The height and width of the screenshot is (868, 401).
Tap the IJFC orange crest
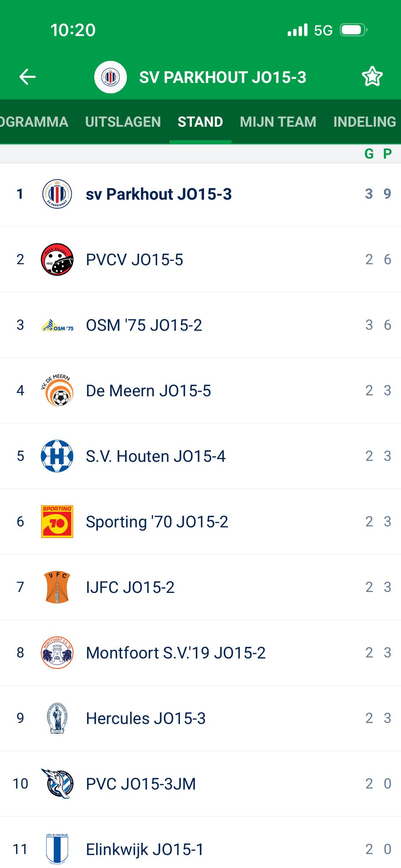[x=57, y=587]
